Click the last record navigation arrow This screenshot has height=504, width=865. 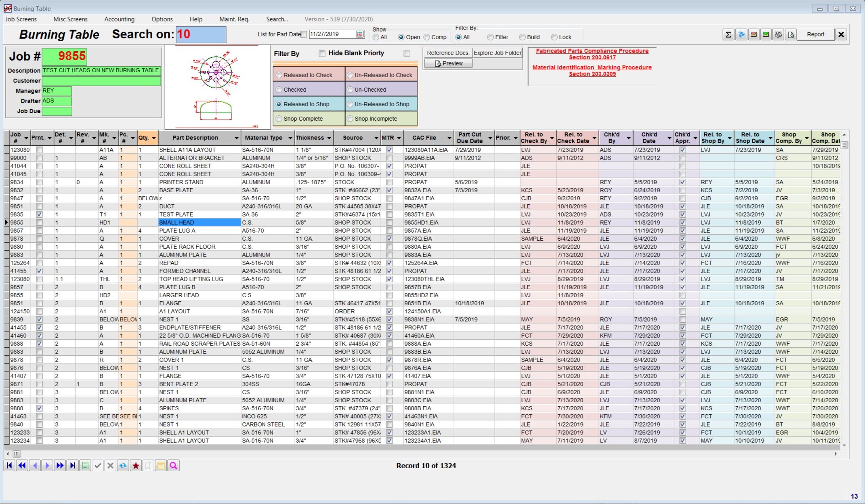pos(73,465)
